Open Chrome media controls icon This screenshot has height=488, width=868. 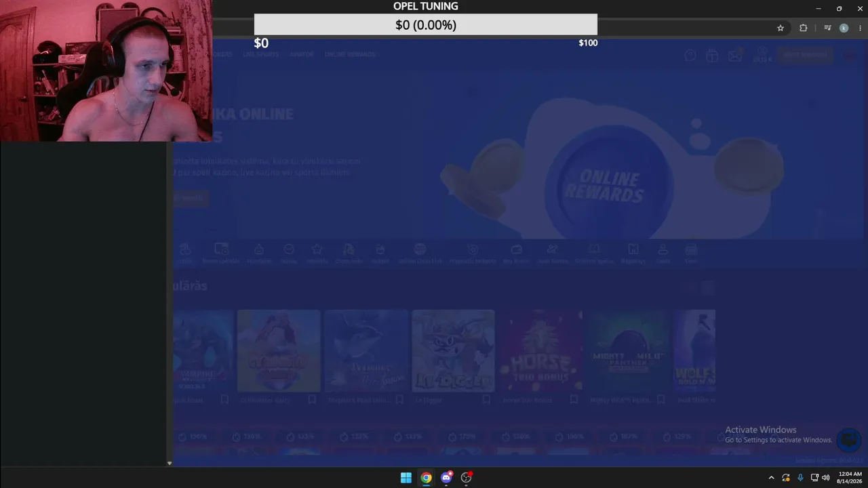[827, 28]
